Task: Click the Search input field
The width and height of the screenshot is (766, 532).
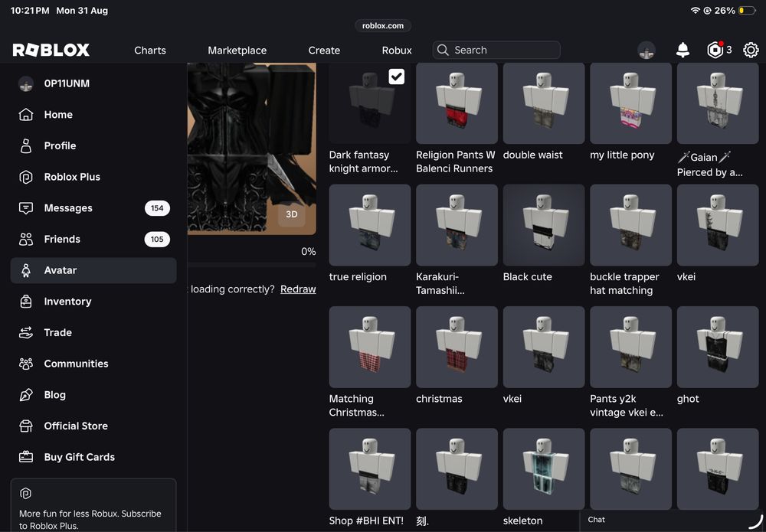Action: [x=496, y=50]
